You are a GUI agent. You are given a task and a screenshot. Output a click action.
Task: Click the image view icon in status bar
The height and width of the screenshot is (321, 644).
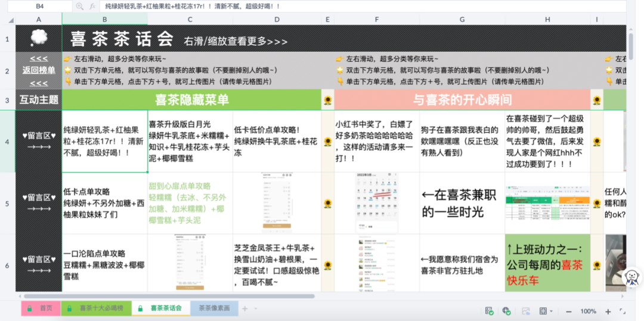tap(525, 311)
